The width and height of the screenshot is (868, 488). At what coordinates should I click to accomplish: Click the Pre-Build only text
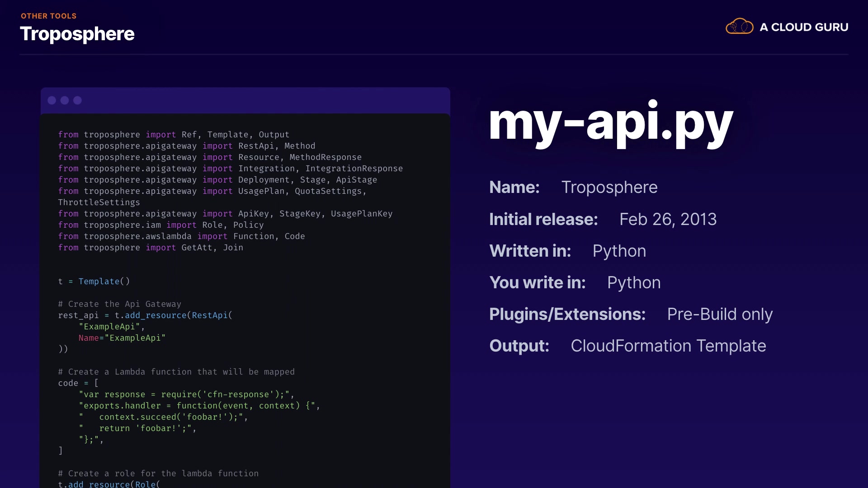pos(720,314)
